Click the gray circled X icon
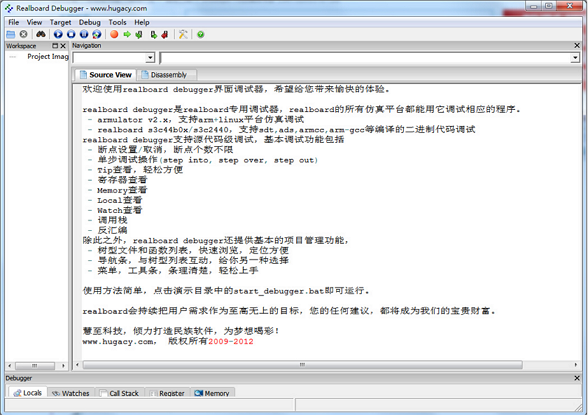 point(24,34)
